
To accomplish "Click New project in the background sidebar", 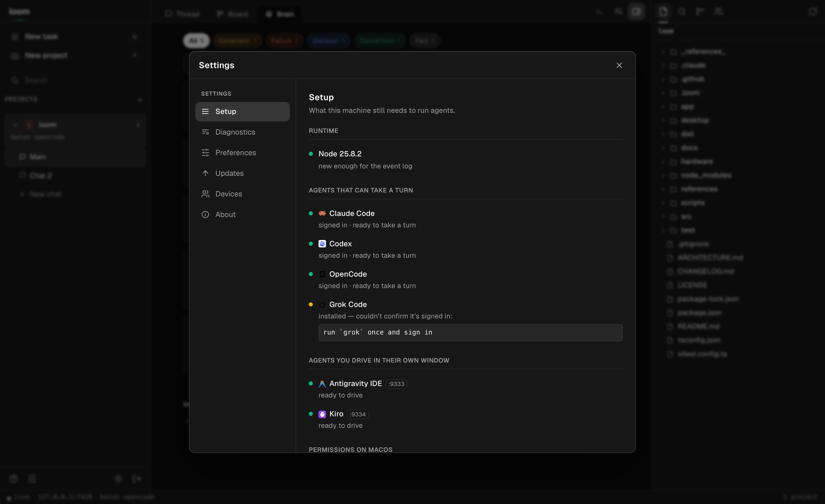I will pos(75,56).
